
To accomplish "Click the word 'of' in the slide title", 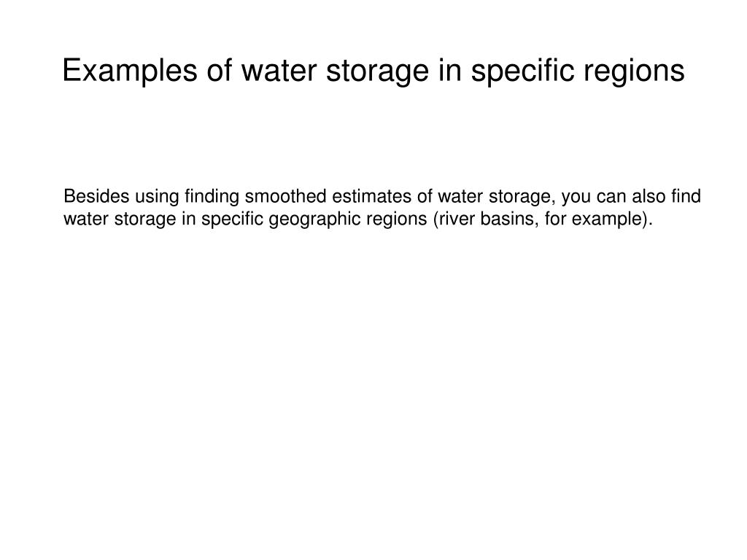I will 219,71.
